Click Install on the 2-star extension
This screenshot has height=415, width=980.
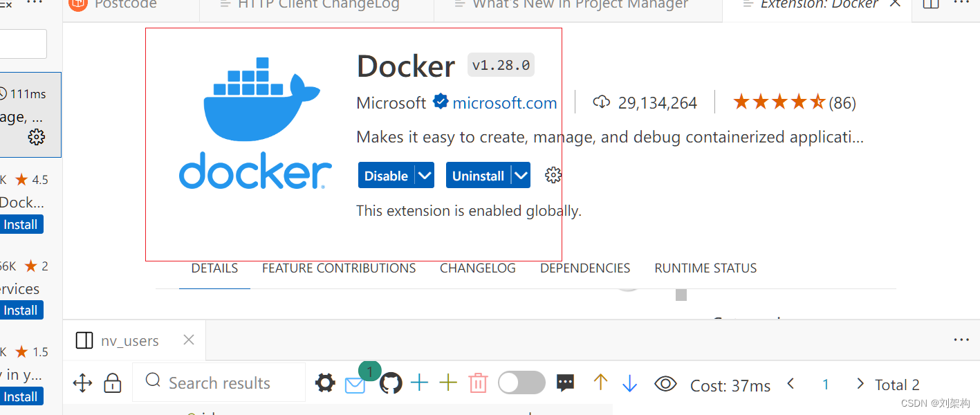[x=21, y=311]
